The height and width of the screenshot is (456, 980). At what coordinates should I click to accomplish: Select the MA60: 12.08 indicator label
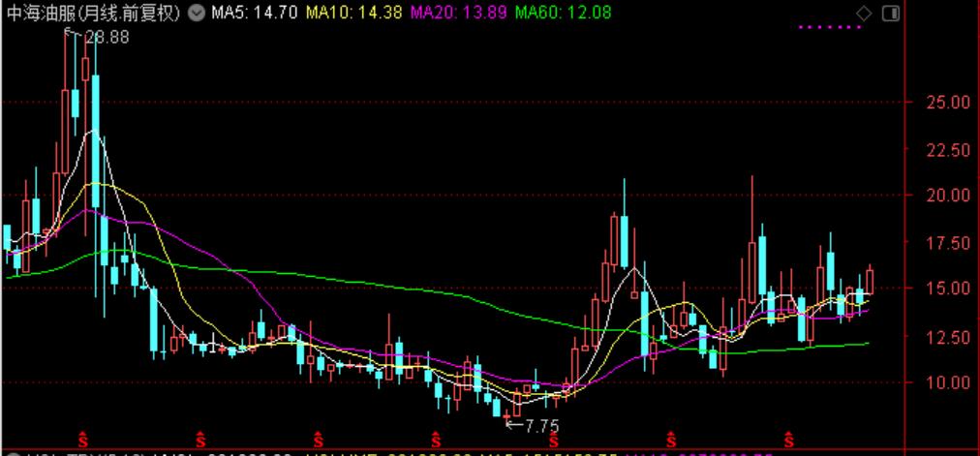click(x=564, y=13)
